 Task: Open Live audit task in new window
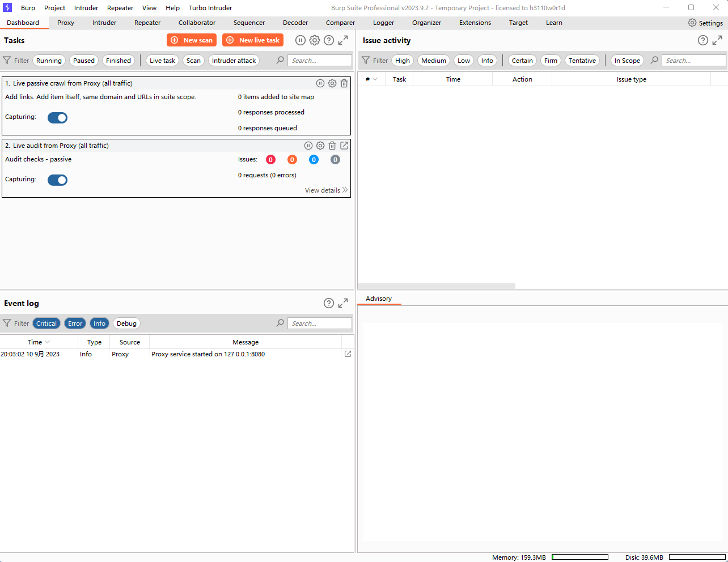(x=344, y=146)
